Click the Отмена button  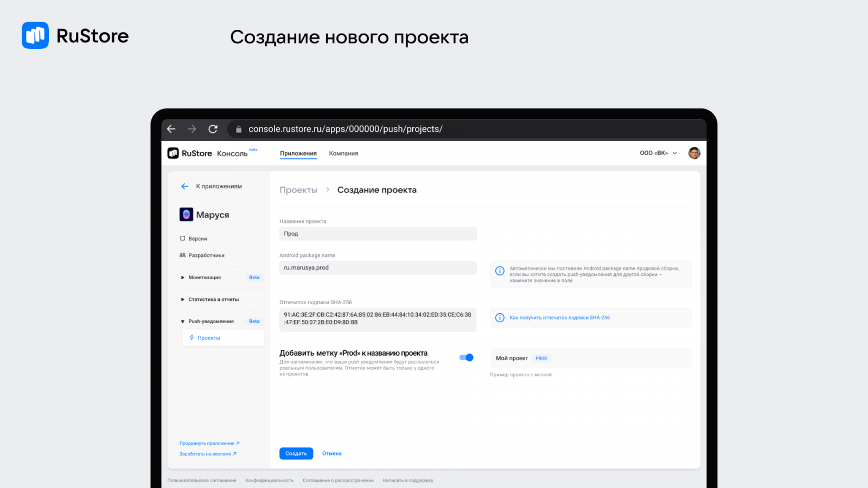(x=332, y=454)
